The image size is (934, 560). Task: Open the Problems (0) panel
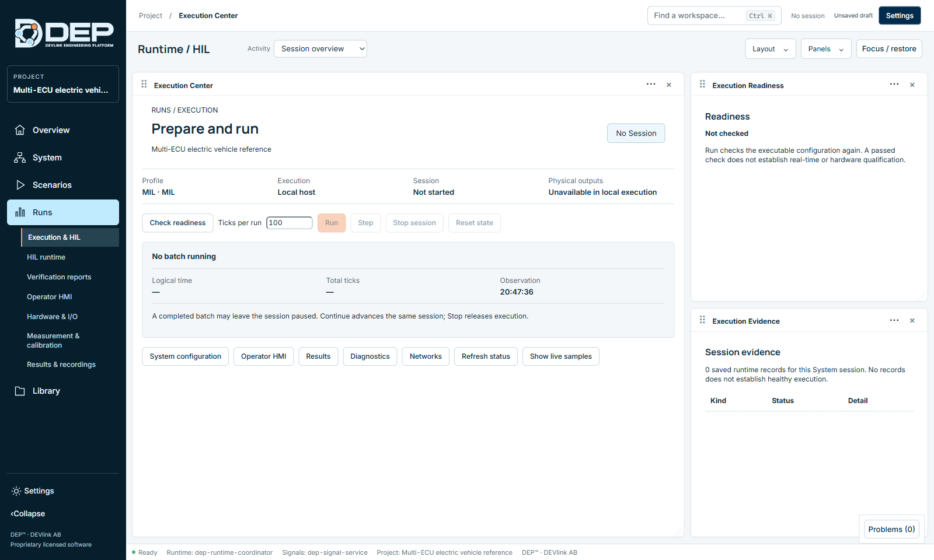point(891,530)
